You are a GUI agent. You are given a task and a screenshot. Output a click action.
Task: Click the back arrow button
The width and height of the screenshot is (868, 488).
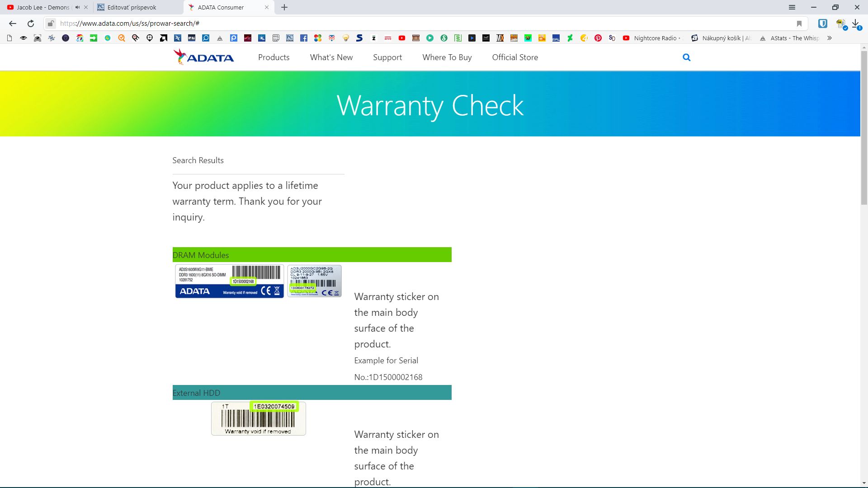[x=13, y=23]
